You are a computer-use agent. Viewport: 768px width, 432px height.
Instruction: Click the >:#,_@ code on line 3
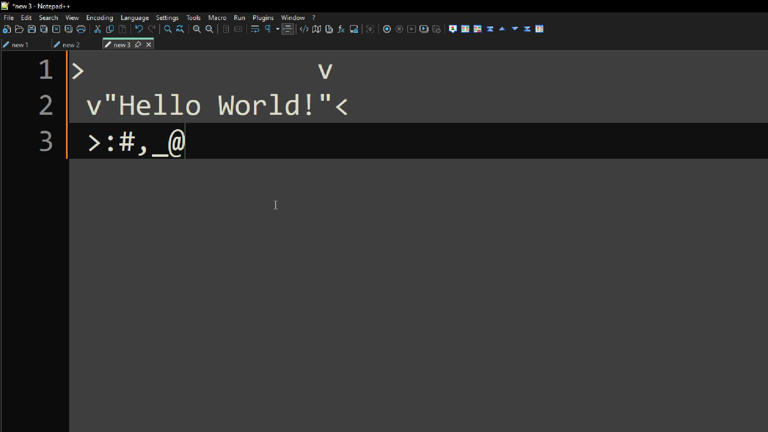pos(136,143)
